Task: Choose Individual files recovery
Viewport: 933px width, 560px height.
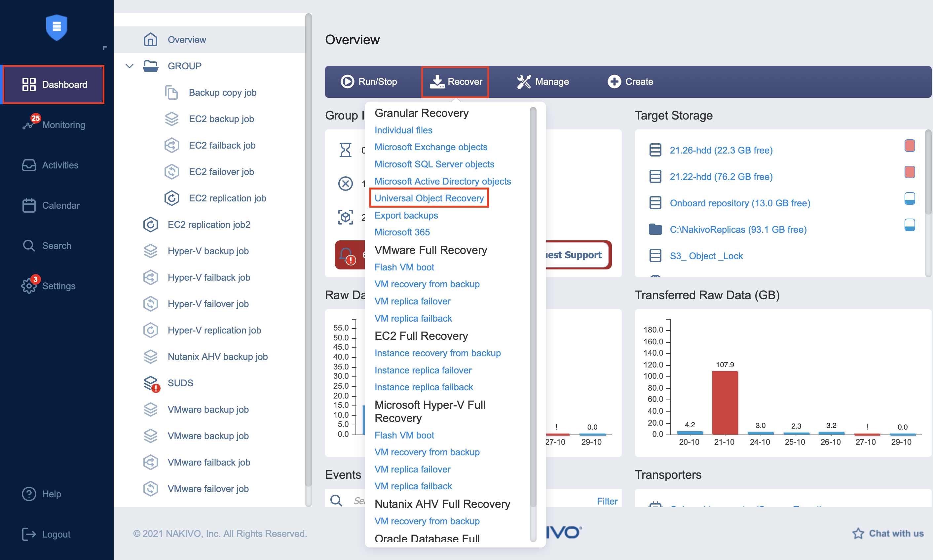Action: [403, 130]
